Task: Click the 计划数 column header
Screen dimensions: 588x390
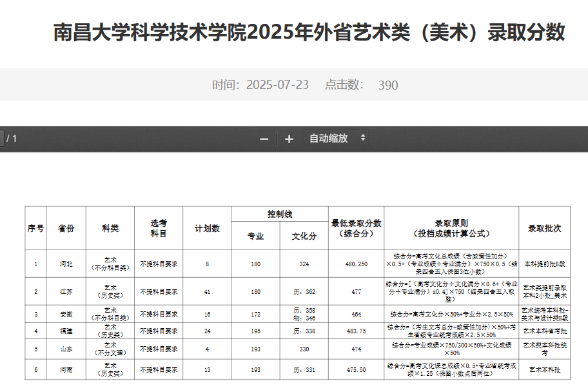Action: point(207,228)
